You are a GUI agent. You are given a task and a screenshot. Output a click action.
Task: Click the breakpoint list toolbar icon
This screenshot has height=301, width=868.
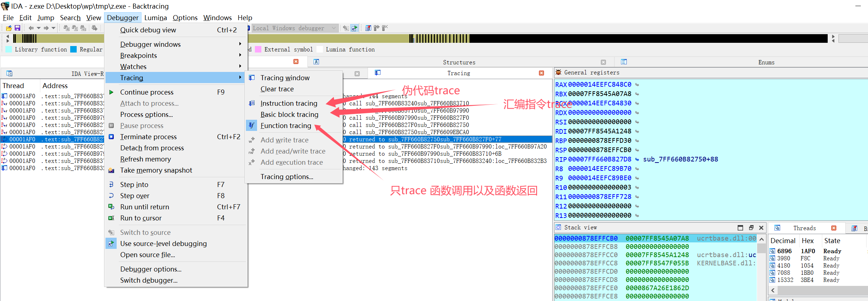click(368, 28)
